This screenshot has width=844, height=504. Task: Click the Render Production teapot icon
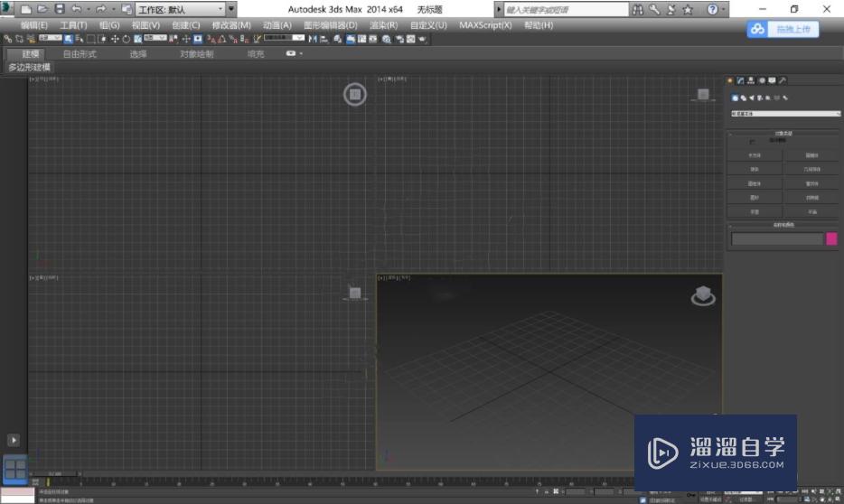[x=422, y=39]
